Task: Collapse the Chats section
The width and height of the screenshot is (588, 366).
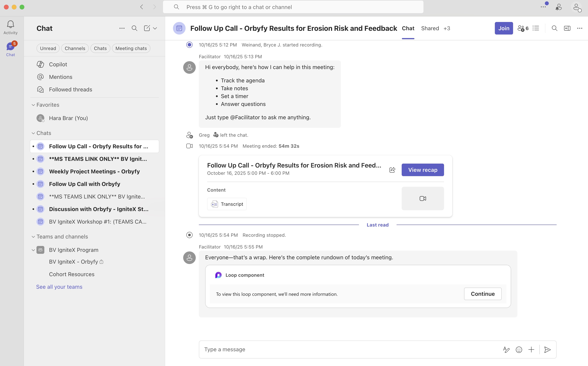Action: pos(33,133)
